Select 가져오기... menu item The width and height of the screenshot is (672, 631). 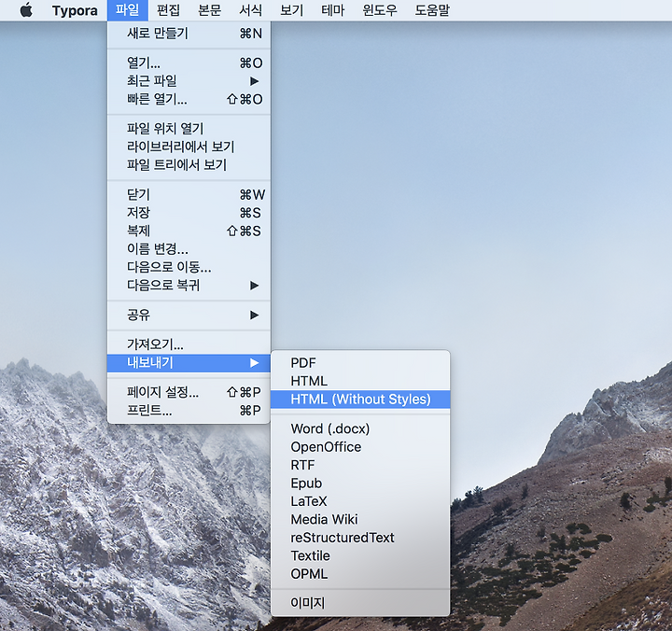189,344
